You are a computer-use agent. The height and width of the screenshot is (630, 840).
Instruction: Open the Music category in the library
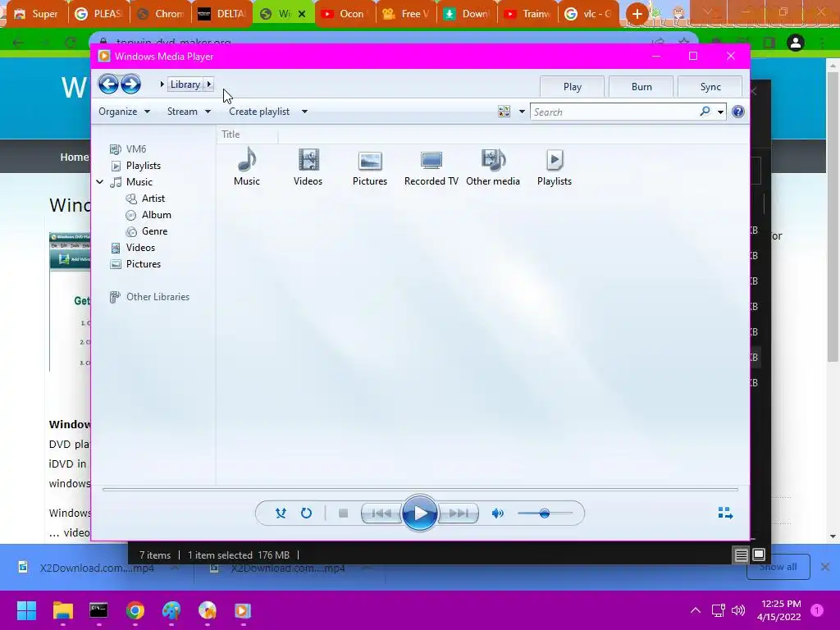click(246, 167)
